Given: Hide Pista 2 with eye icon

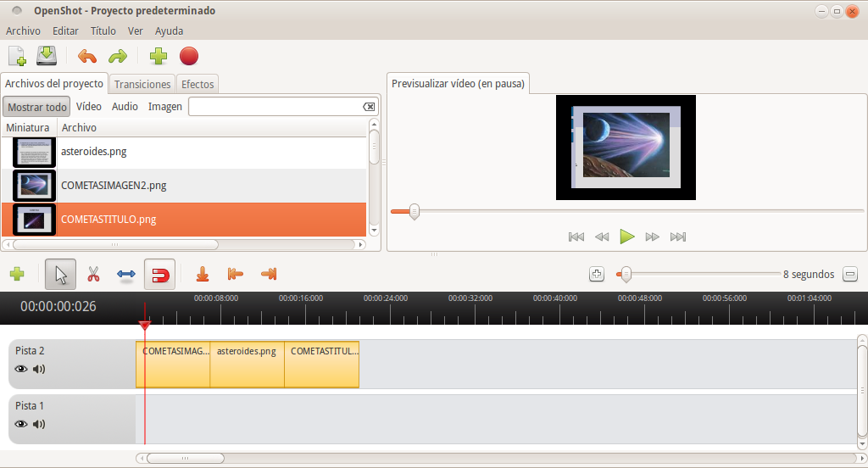Looking at the screenshot, I should click(x=22, y=369).
